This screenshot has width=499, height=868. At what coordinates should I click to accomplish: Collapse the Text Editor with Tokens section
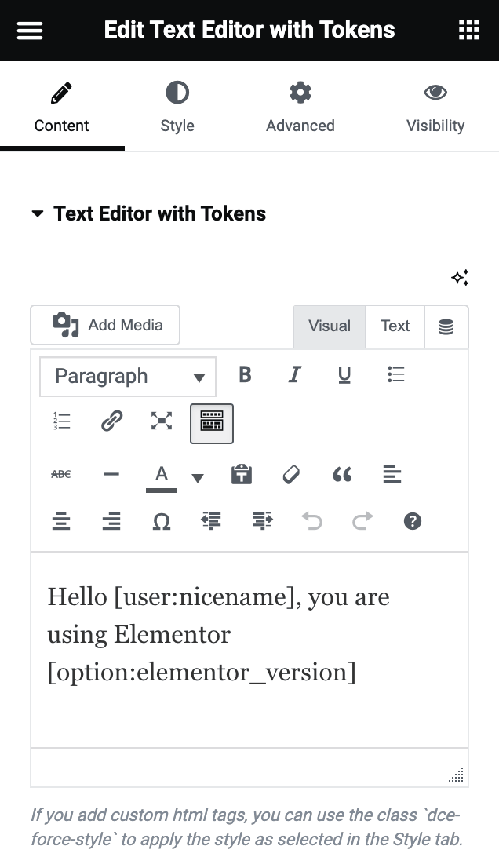(x=37, y=213)
